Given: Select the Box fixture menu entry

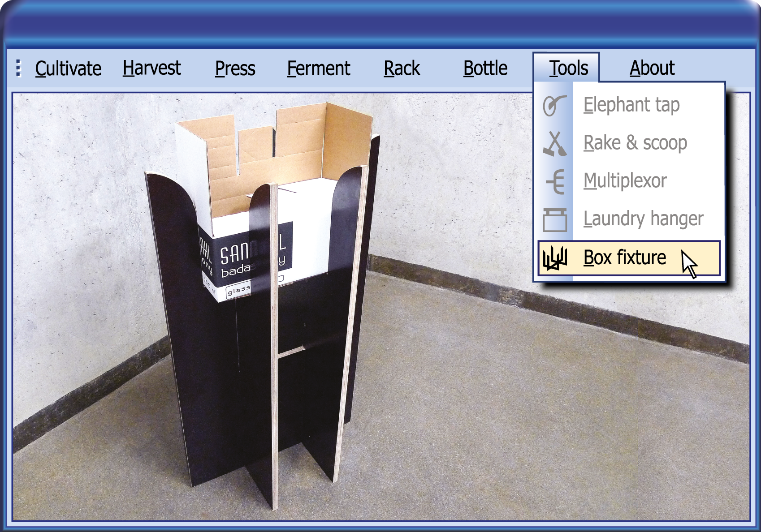Looking at the screenshot, I should 629,258.
